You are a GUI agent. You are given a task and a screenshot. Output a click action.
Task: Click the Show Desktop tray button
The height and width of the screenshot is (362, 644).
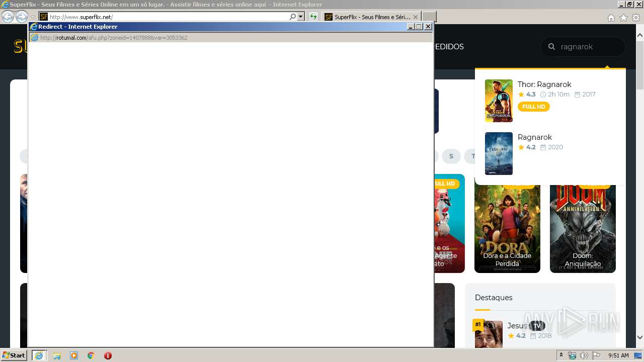[x=639, y=355]
